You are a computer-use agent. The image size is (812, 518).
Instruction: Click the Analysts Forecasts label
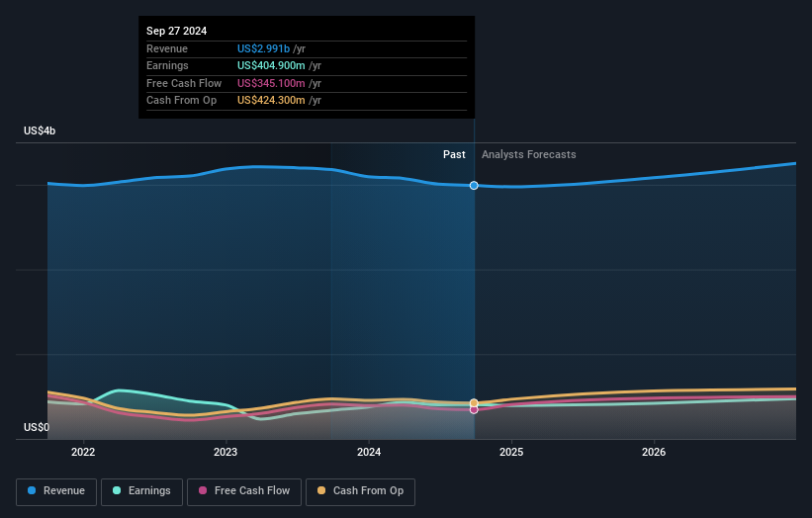pyautogui.click(x=529, y=154)
